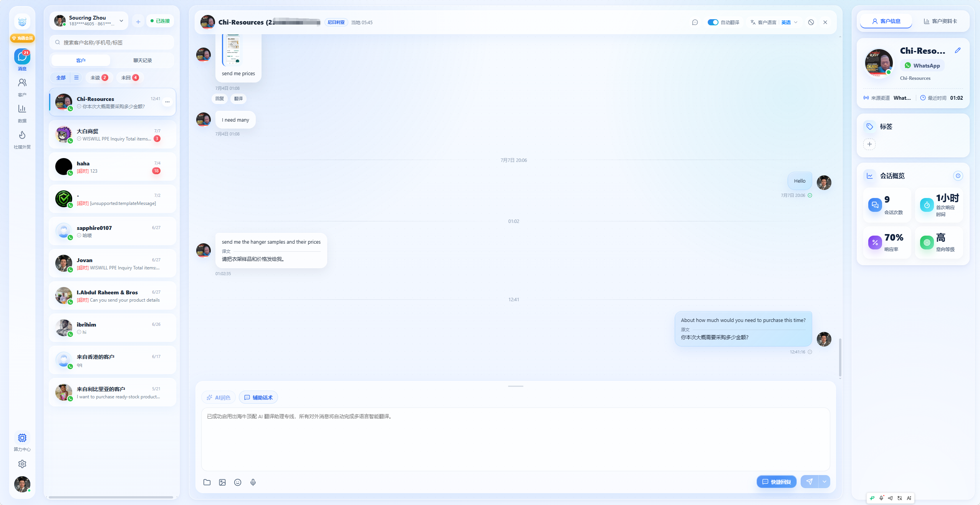
Task: Open the 算力中心 chip icon
Action: click(x=22, y=438)
